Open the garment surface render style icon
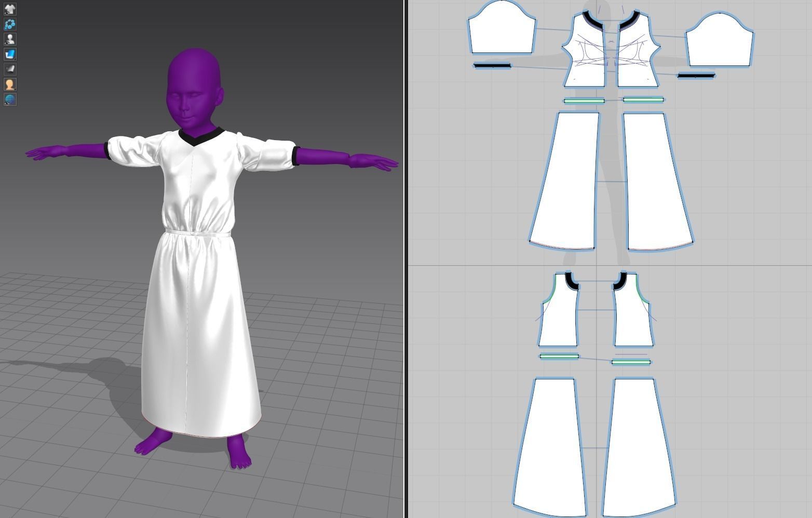The width and height of the screenshot is (812, 518). coord(10,54)
